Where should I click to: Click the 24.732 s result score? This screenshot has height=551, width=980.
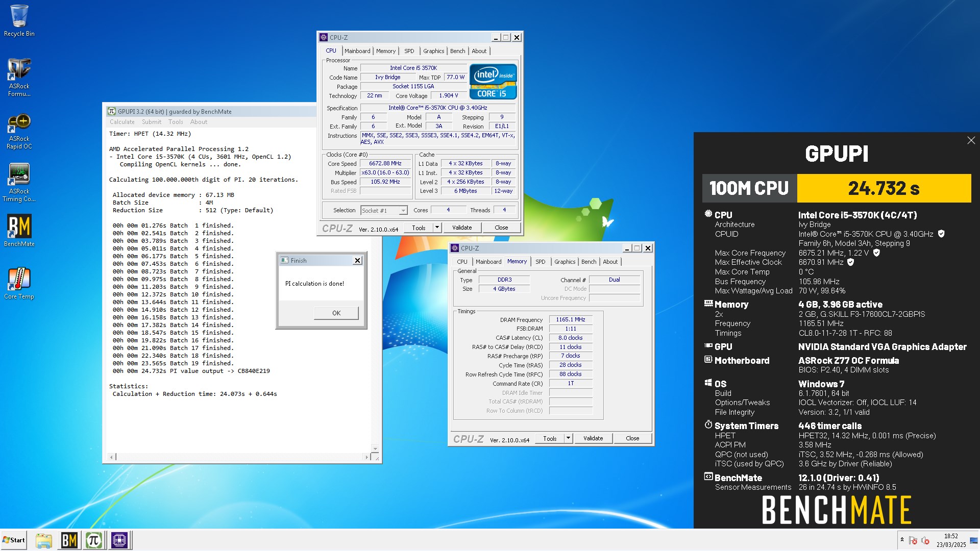tap(884, 188)
